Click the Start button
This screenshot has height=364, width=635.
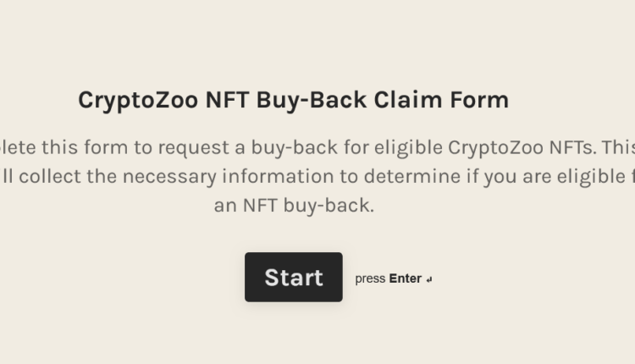tap(294, 277)
